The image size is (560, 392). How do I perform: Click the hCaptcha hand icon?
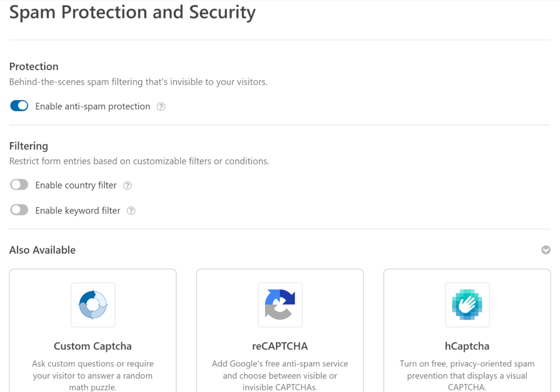[x=467, y=305]
